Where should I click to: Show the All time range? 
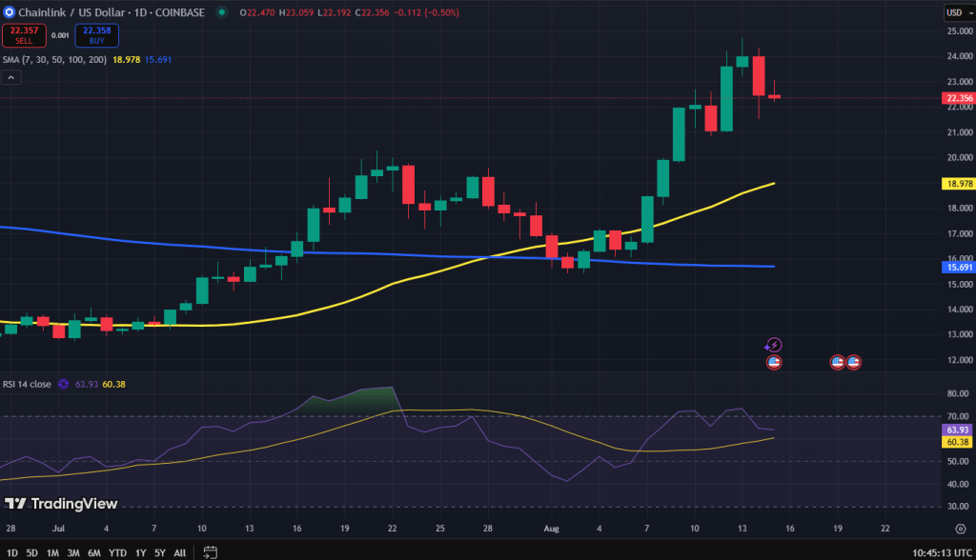tap(180, 552)
